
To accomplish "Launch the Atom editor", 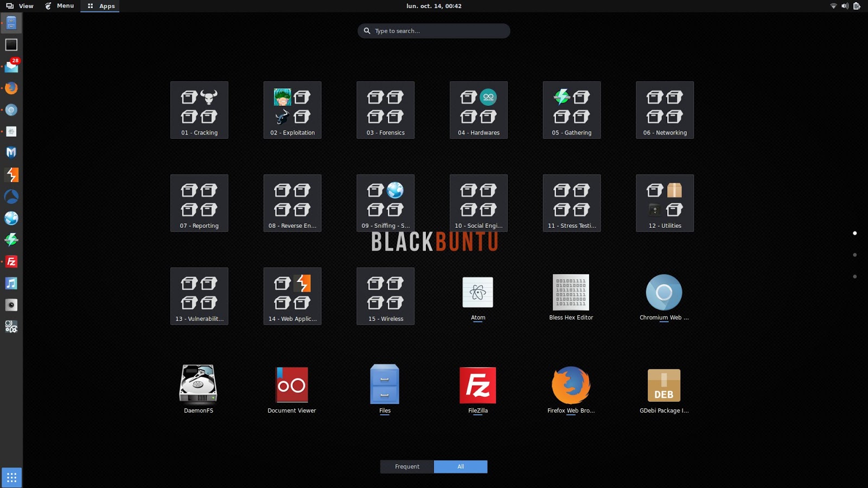I will point(478,293).
